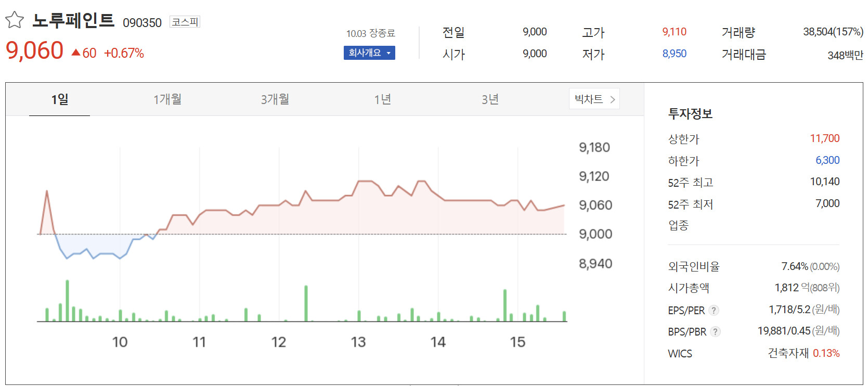Open the help icon next to EPS/PER
The height and width of the screenshot is (386, 868).
[x=714, y=311]
